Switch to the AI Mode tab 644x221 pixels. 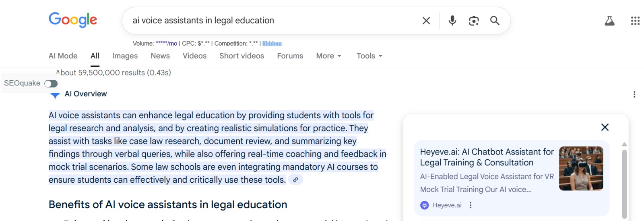(x=63, y=56)
